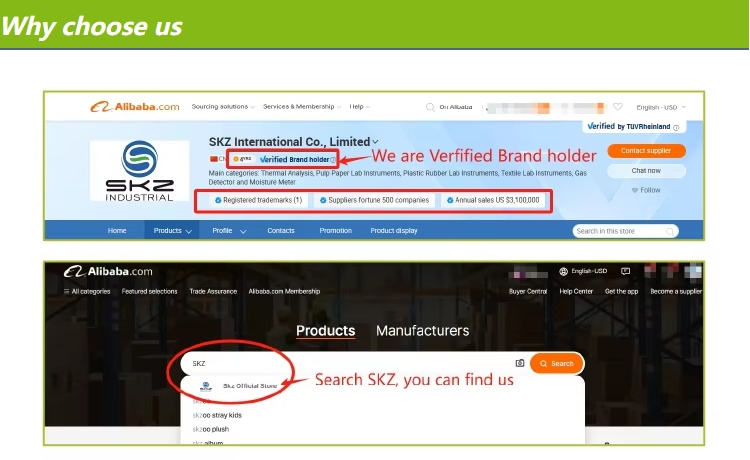Image resolution: width=750 pixels, height=460 pixels.
Task: Click the globe language icon
Action: click(x=563, y=272)
